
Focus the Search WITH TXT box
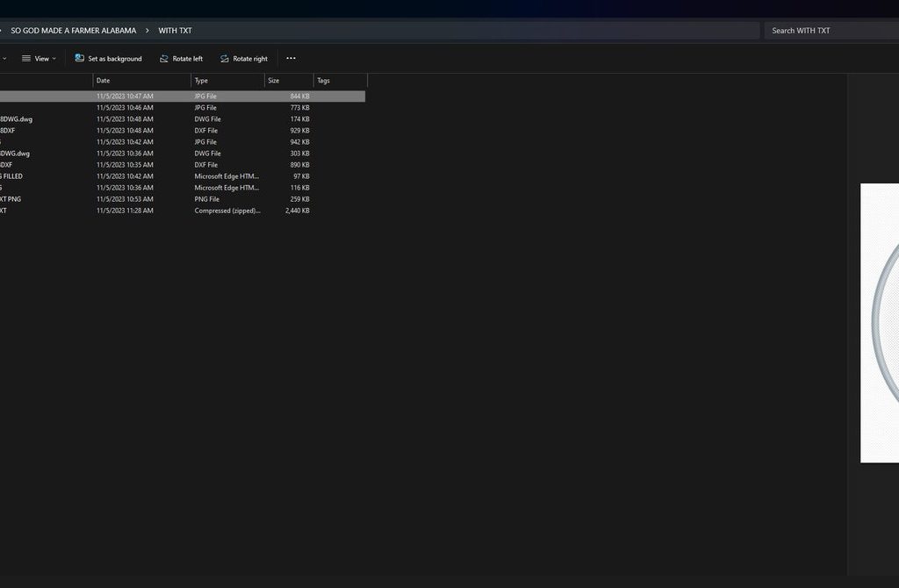click(x=830, y=31)
